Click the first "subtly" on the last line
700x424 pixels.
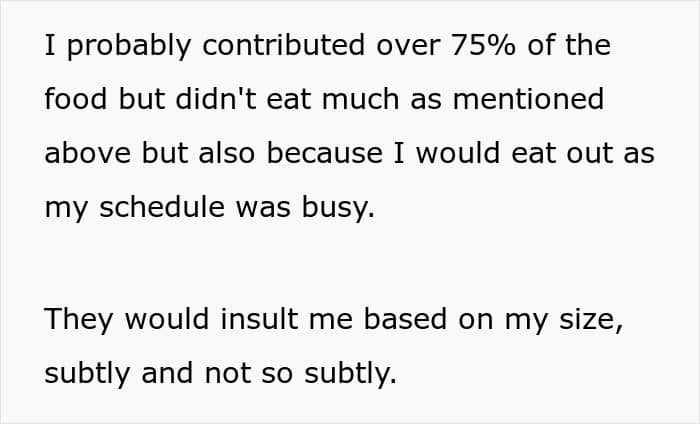[87, 374]
